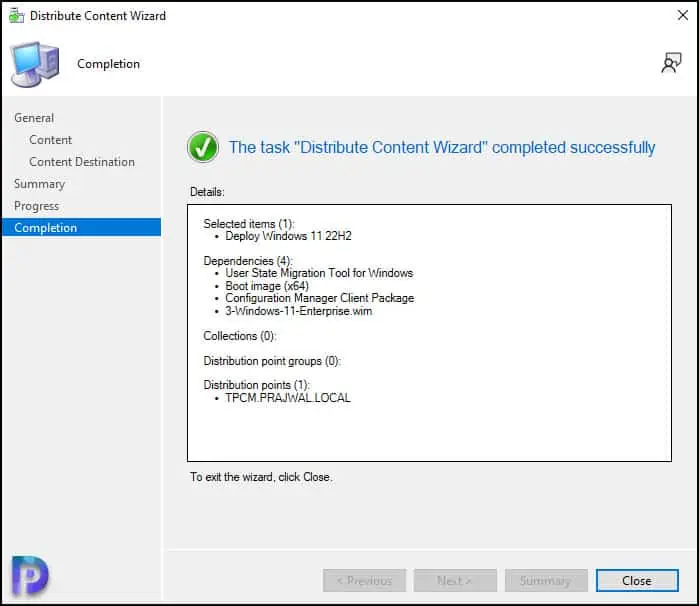The height and width of the screenshot is (606, 699).
Task: Click the feedback person icon
Action: (x=671, y=63)
